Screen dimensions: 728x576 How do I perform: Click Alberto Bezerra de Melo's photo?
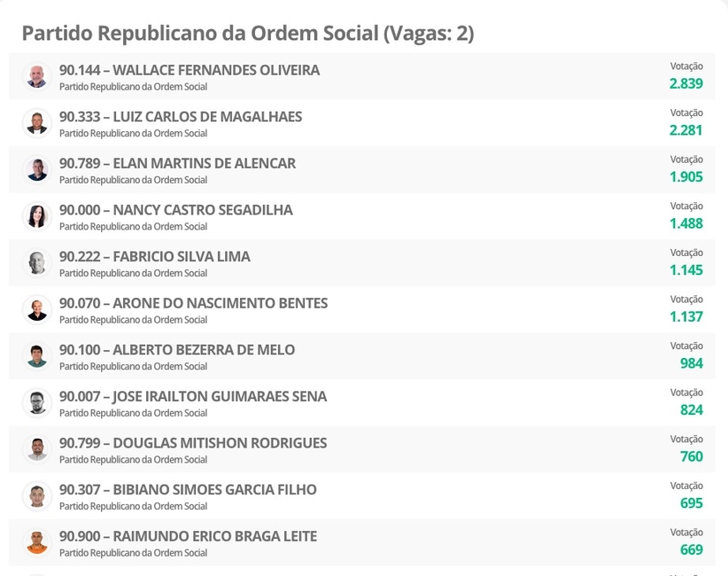pos(37,356)
